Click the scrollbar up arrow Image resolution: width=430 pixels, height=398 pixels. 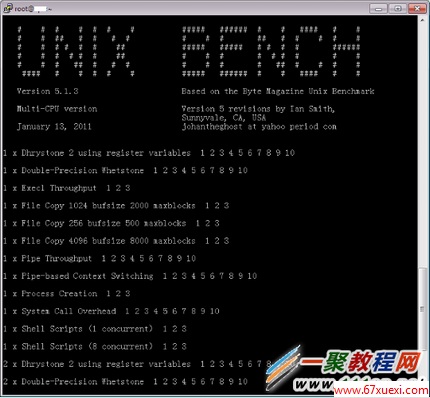coord(422,20)
